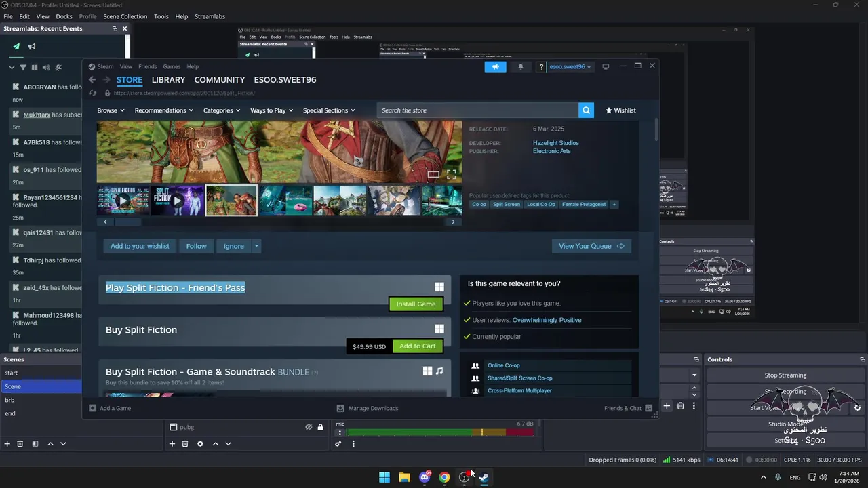Click the fullscreen icon on the screenshot viewer
The image size is (868, 488).
click(x=452, y=174)
